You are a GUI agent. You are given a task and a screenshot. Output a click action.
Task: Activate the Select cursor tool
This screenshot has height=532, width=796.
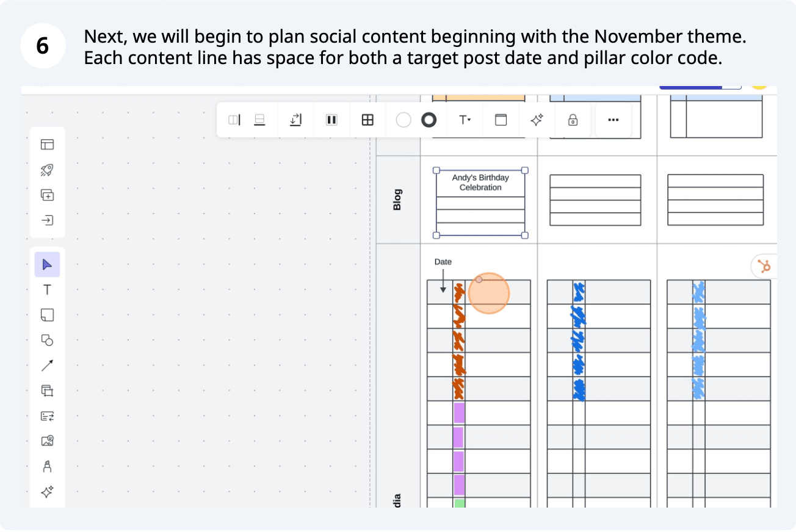coord(47,264)
